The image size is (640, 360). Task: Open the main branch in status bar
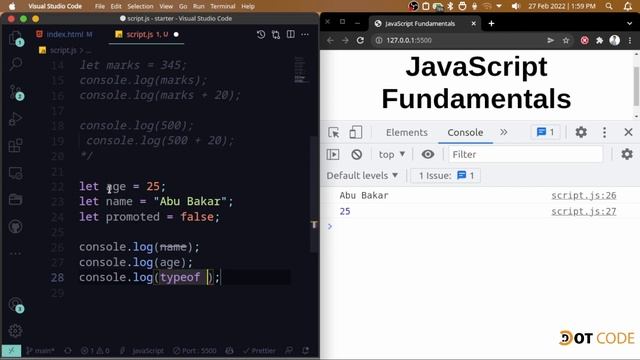pyautogui.click(x=40, y=351)
